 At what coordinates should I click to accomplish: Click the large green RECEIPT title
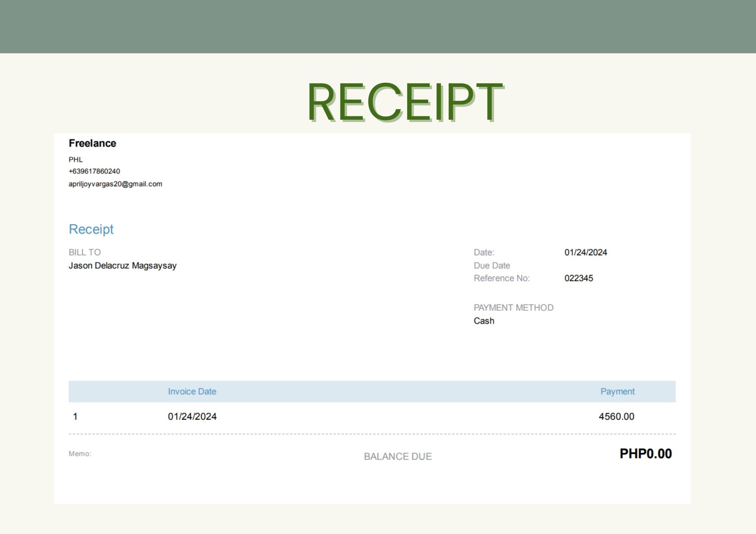coord(404,102)
